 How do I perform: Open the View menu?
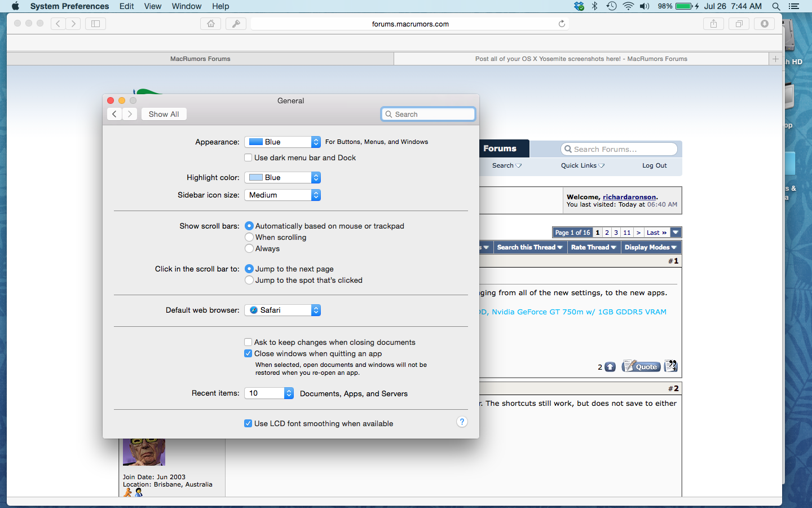pos(153,6)
